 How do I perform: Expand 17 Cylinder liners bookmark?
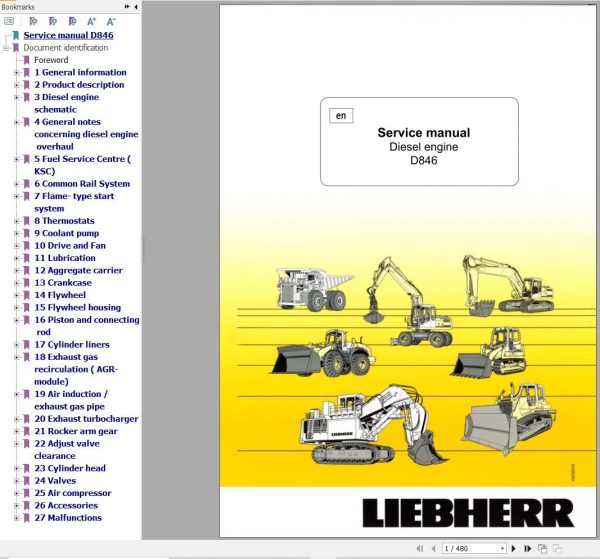[x=16, y=345]
